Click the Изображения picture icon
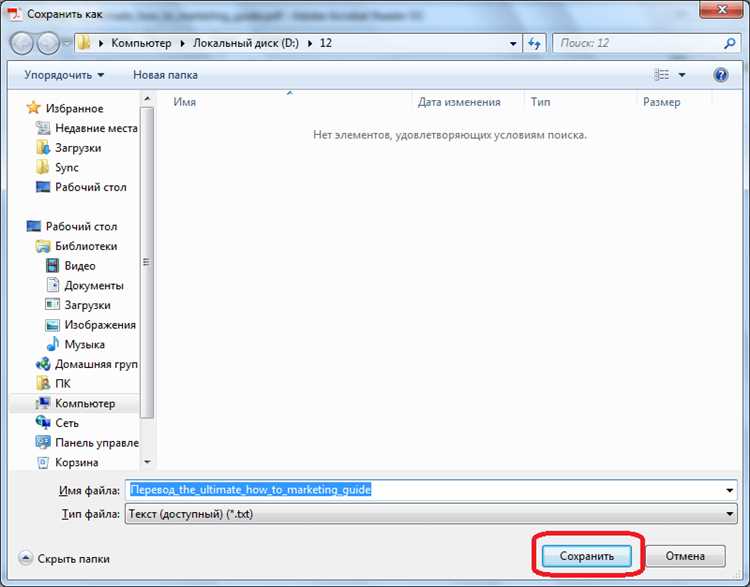750x587 pixels. (x=52, y=325)
